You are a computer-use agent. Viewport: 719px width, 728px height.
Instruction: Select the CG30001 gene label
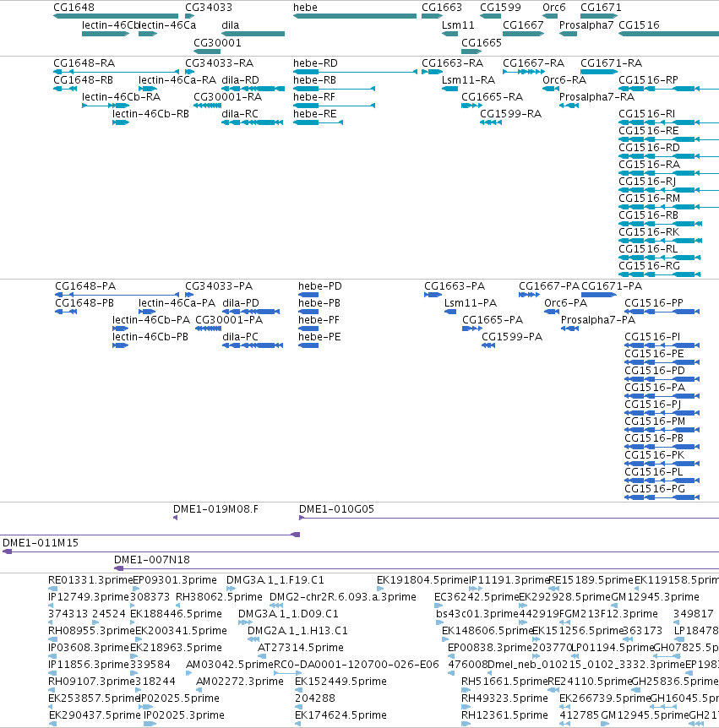pyautogui.click(x=217, y=43)
